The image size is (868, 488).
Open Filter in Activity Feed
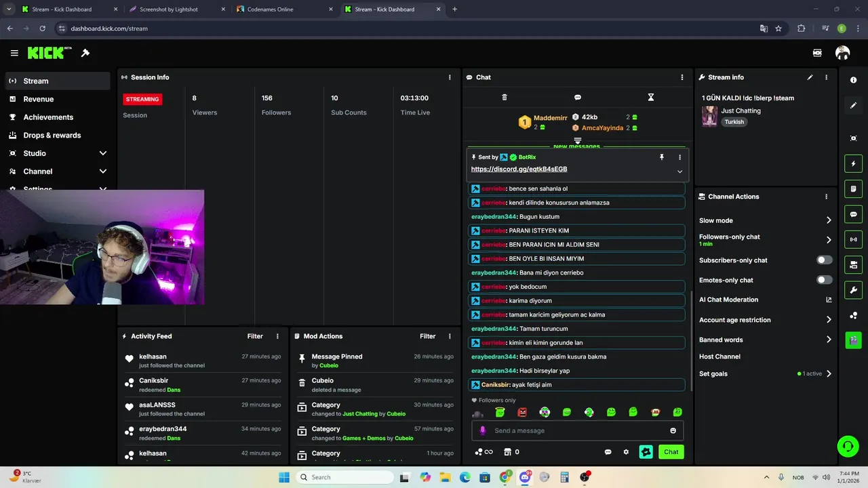click(x=255, y=336)
